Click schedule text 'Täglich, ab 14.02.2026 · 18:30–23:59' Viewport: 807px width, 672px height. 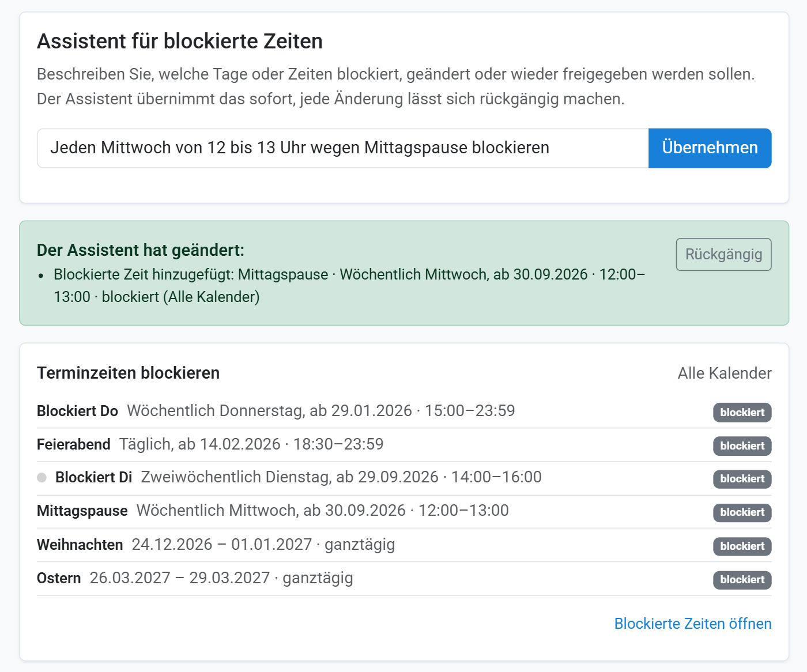pos(251,444)
